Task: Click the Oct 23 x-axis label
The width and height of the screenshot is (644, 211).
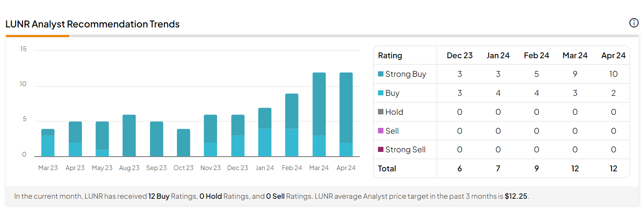Action: [x=183, y=168]
